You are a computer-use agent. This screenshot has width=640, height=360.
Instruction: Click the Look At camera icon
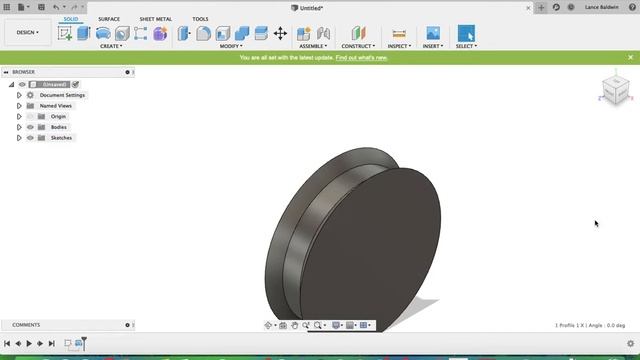[x=282, y=325]
